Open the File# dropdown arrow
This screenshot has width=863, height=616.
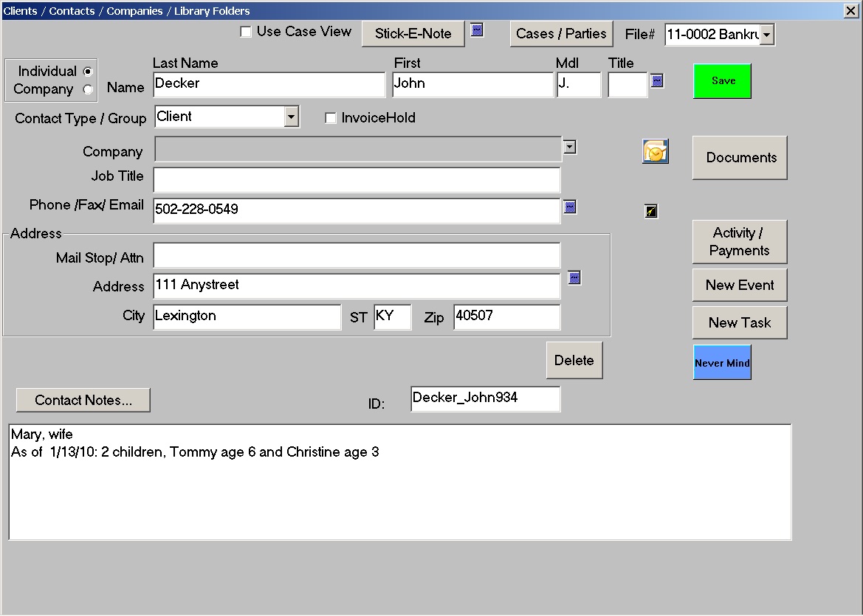[x=767, y=35]
